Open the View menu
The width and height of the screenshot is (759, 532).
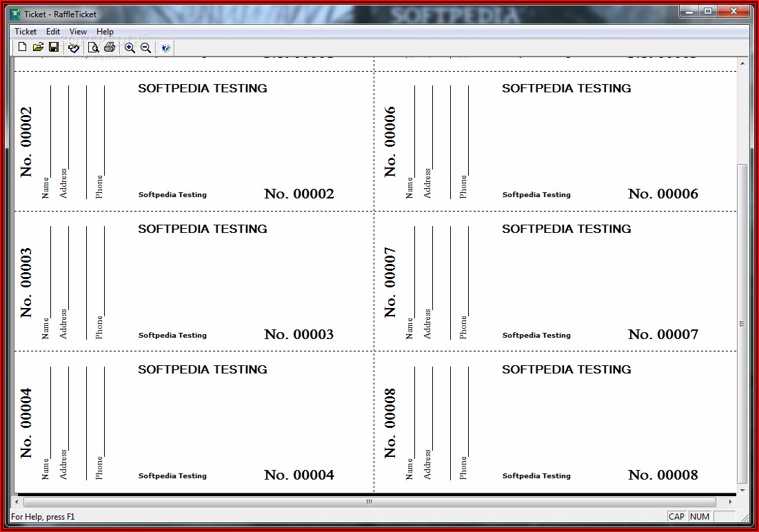coord(78,32)
